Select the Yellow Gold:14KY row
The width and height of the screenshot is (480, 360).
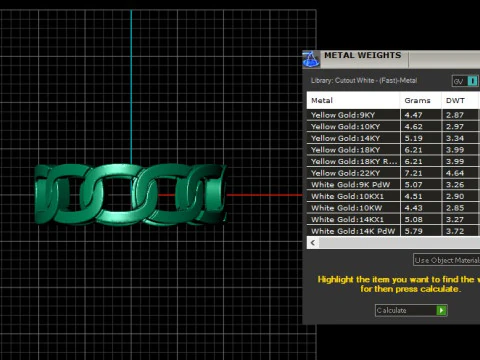pos(393,138)
